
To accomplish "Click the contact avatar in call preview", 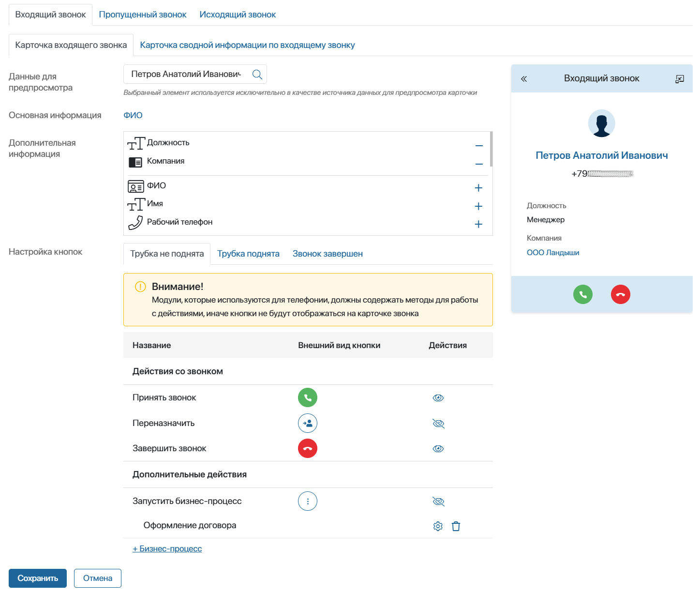I will click(x=602, y=123).
